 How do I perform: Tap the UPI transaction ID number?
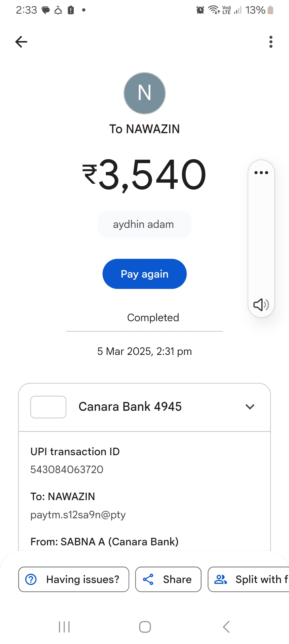pos(67,469)
